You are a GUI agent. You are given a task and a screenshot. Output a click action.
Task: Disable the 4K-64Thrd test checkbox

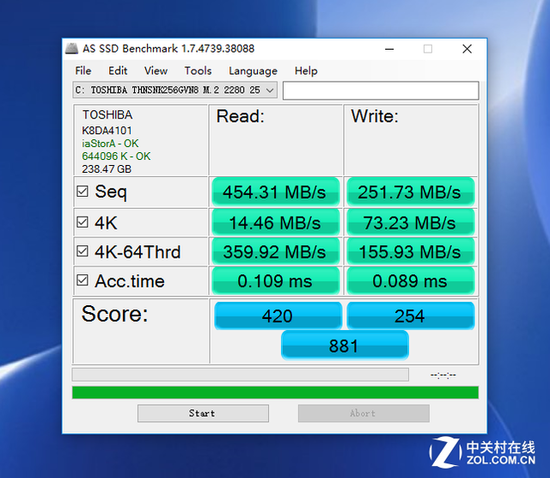[82, 251]
